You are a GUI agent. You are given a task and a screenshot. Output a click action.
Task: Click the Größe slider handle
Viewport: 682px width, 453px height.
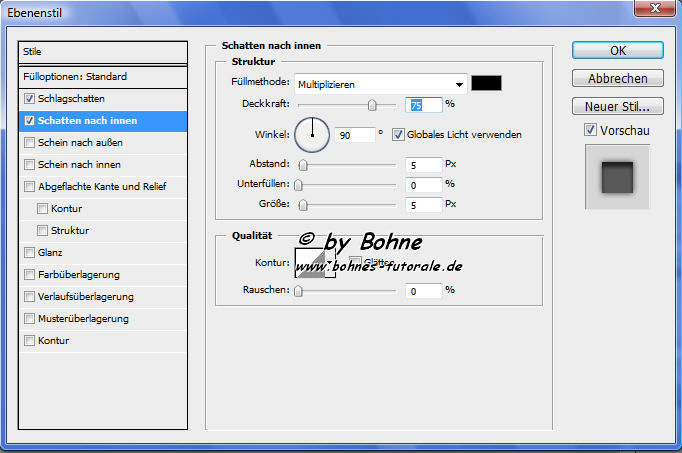pyautogui.click(x=303, y=205)
